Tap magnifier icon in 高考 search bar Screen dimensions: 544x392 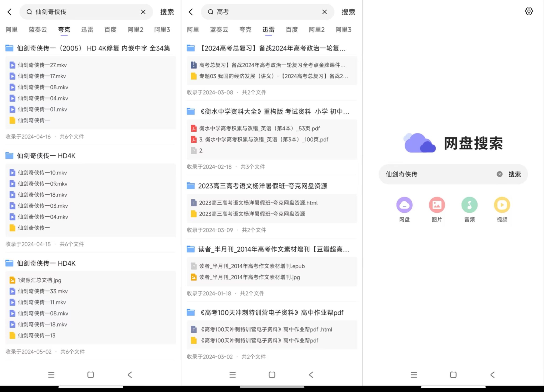[x=211, y=12]
